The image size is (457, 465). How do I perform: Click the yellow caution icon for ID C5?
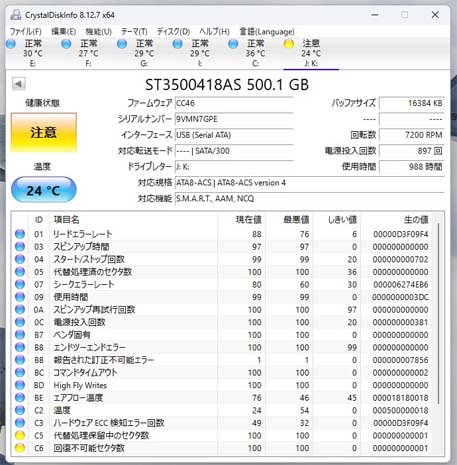[20, 435]
